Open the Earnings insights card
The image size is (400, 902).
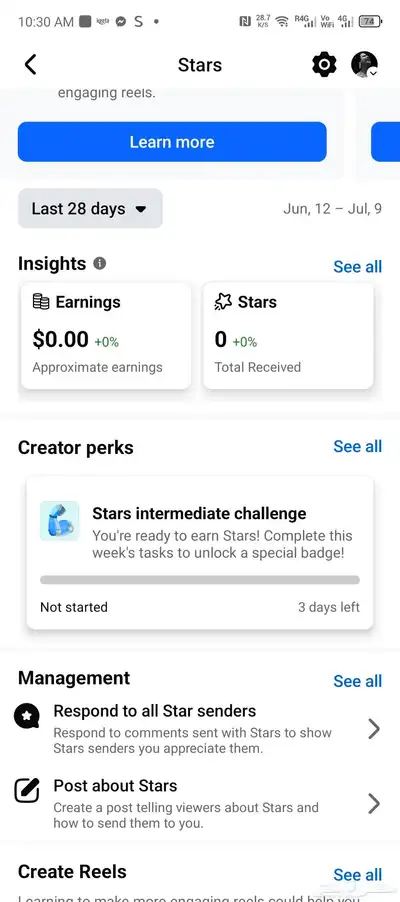click(x=106, y=336)
